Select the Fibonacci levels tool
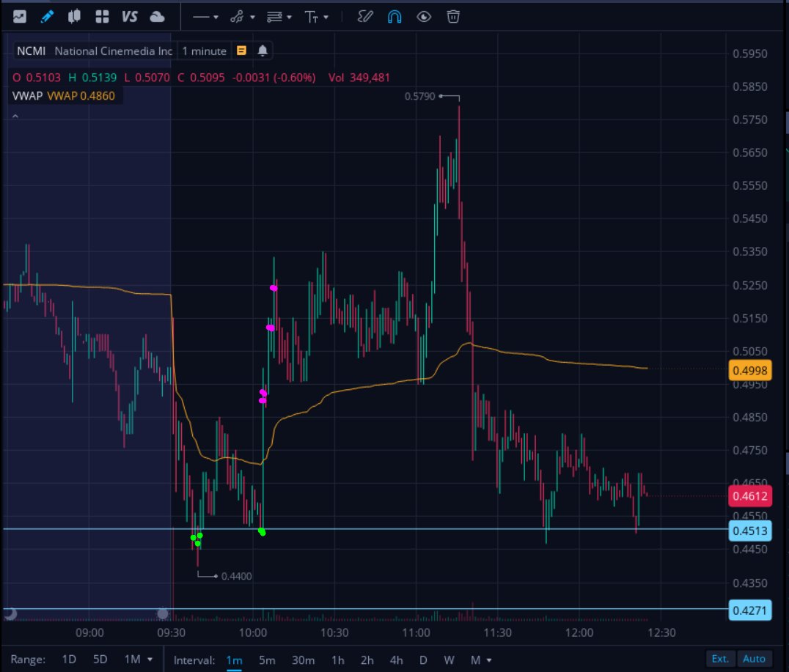 click(x=274, y=17)
